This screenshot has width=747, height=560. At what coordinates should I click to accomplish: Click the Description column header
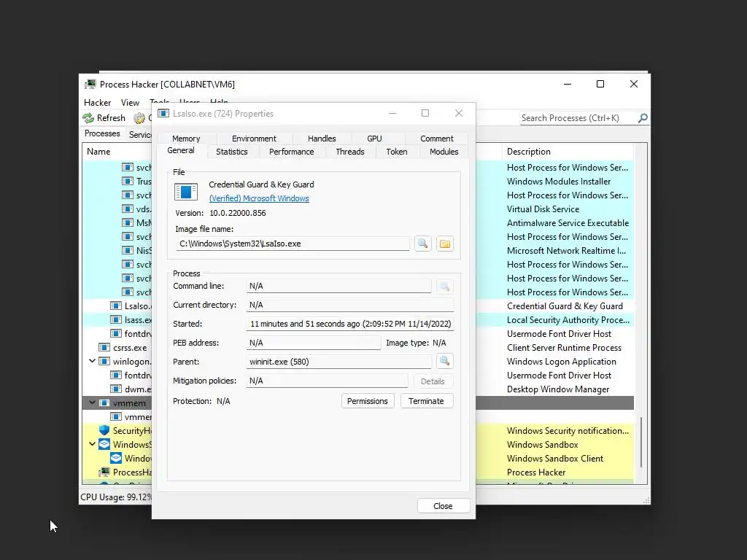pyautogui.click(x=568, y=152)
